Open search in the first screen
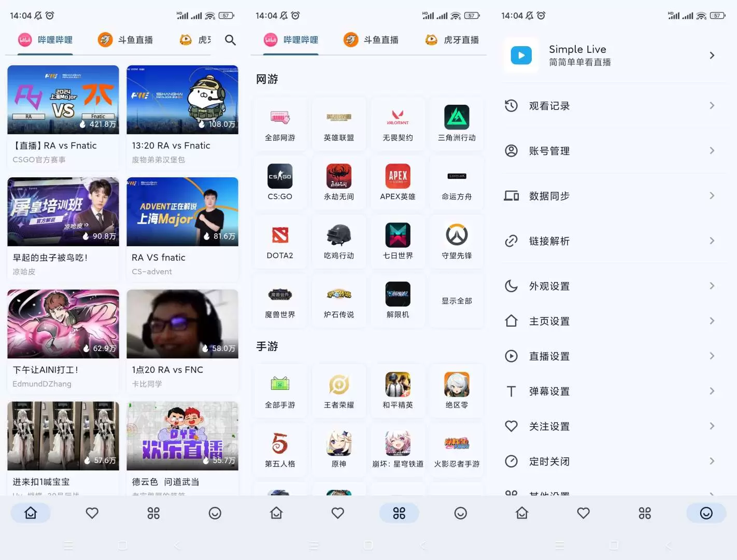737x560 pixels. [x=230, y=40]
